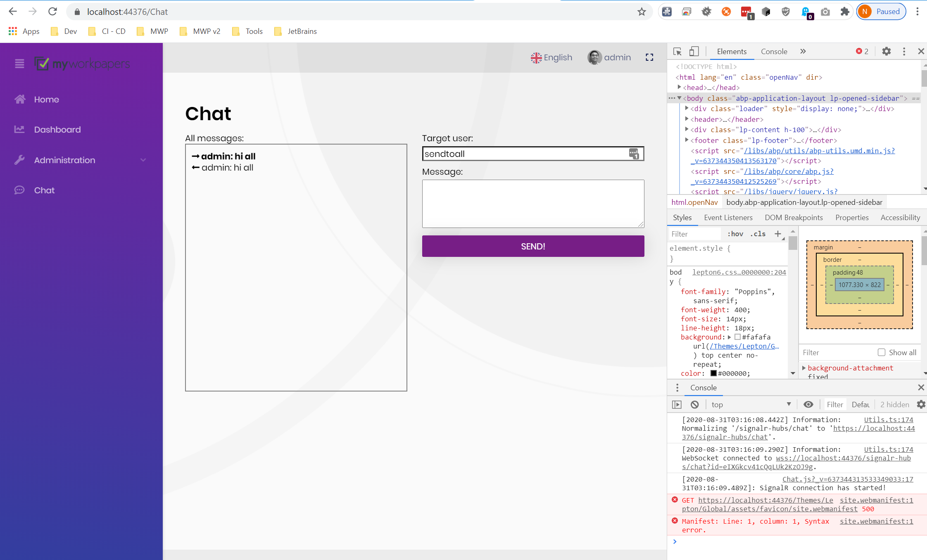This screenshot has height=560, width=927.
Task: Open DevTools settings gear icon
Action: [x=886, y=51]
